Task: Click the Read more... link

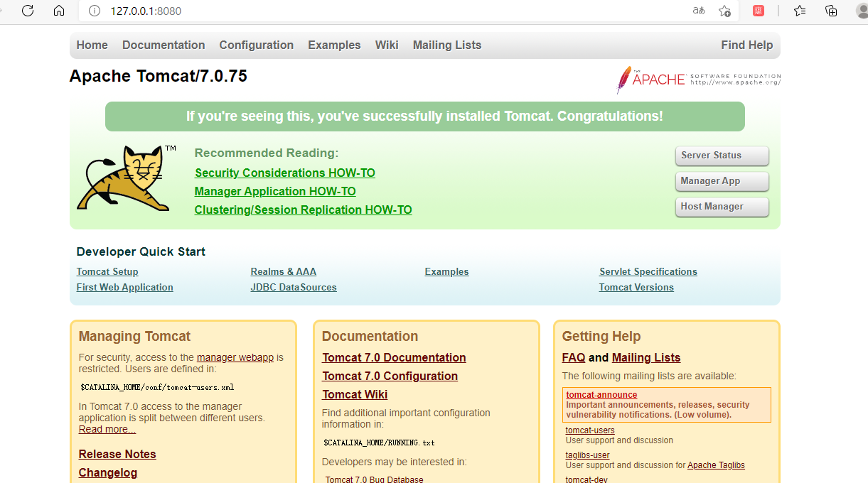Action: [x=107, y=429]
